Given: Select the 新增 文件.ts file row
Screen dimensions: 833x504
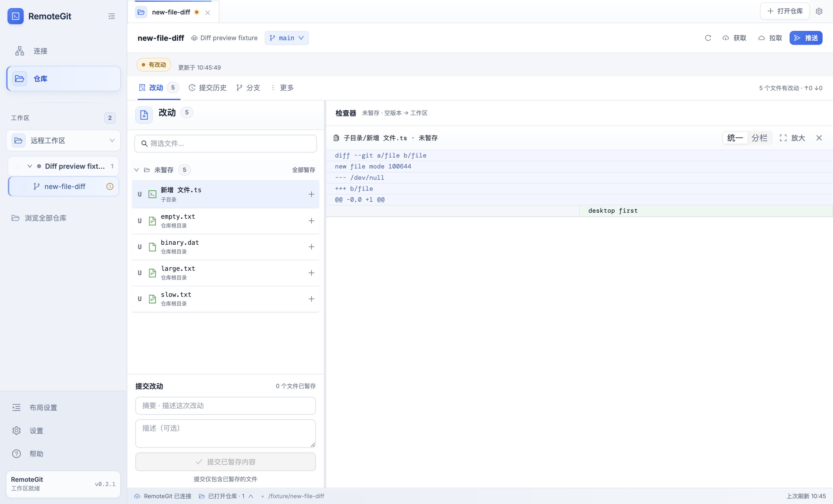Looking at the screenshot, I should click(226, 194).
